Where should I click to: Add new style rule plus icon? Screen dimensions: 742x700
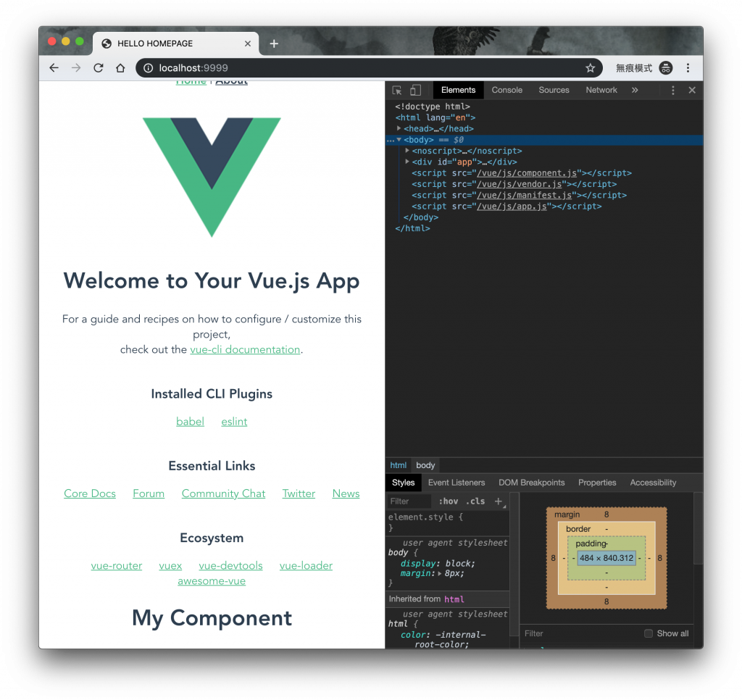pyautogui.click(x=499, y=501)
